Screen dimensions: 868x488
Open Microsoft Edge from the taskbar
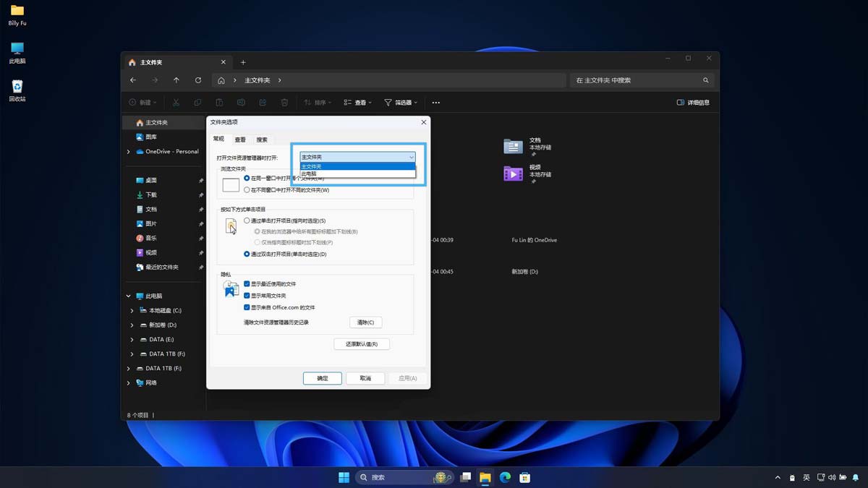coord(505,477)
